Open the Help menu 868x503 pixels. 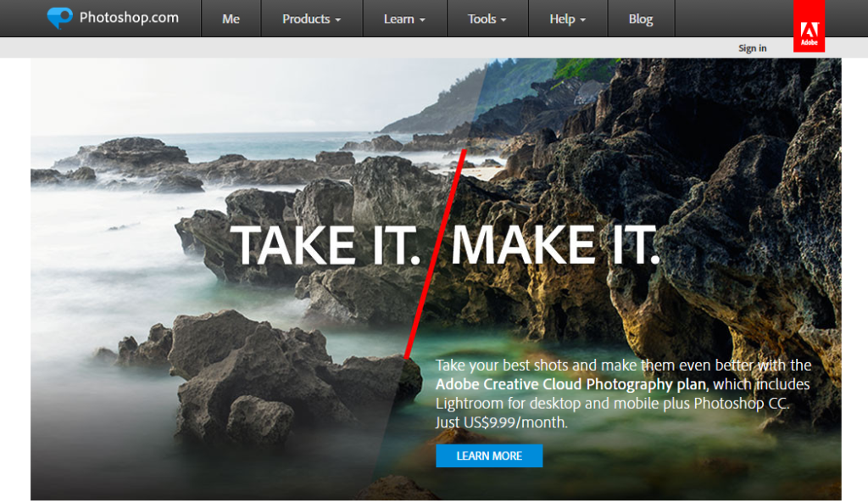[568, 19]
